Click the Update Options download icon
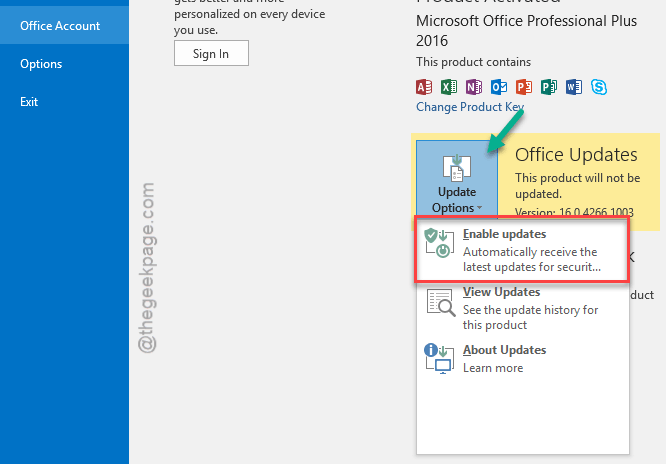666x464 pixels. click(457, 168)
